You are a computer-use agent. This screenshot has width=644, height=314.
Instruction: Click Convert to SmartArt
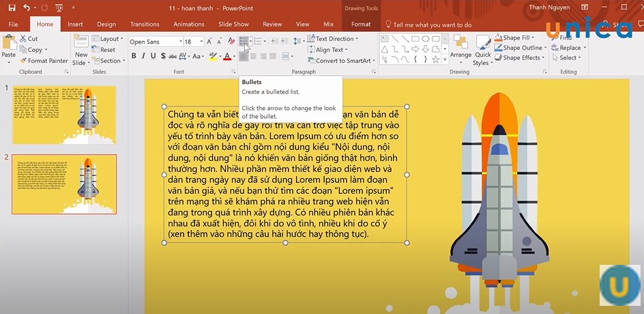[340, 61]
